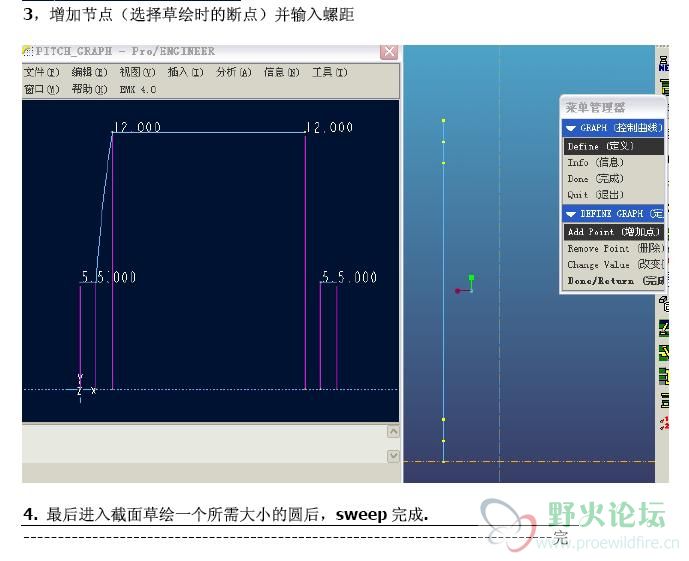The height and width of the screenshot is (561, 689).
Task: Click the PITCH_GRAPH window title icon
Action: tap(28, 51)
